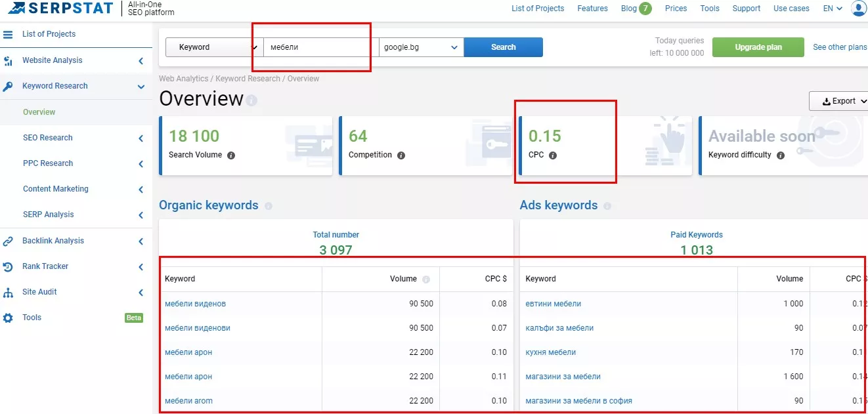Viewport: 868px width, 414px height.
Task: Click the Backlink Analysis chain icon
Action: [x=8, y=241]
